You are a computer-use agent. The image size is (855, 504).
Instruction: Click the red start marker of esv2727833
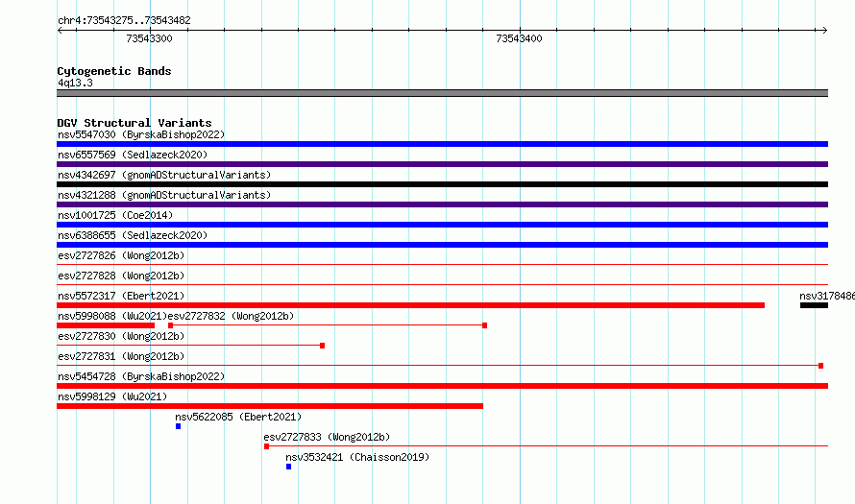point(267,446)
